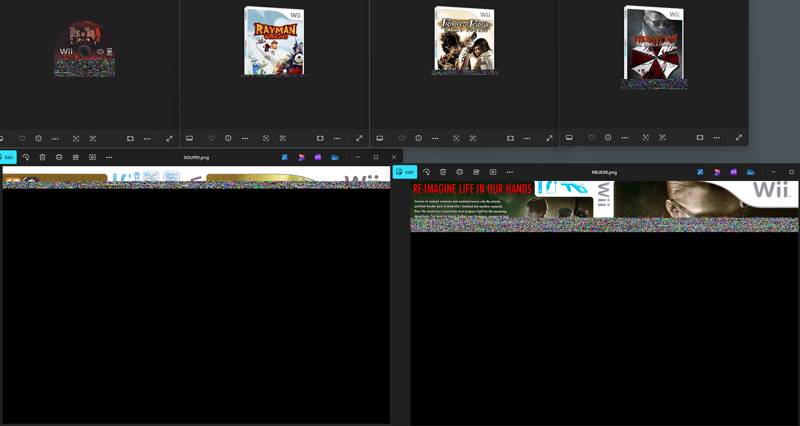
Task: Go fullscreen in the Umbrella cover window
Action: (x=739, y=138)
